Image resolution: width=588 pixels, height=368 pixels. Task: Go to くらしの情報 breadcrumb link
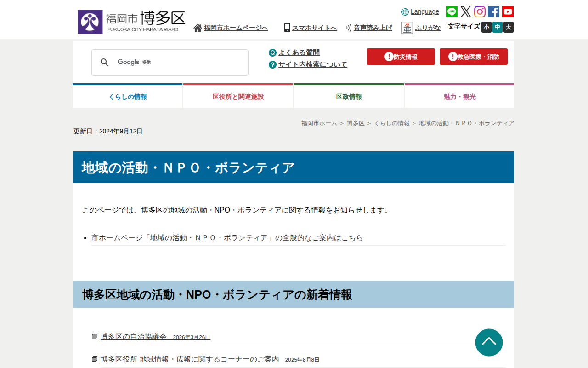(391, 123)
